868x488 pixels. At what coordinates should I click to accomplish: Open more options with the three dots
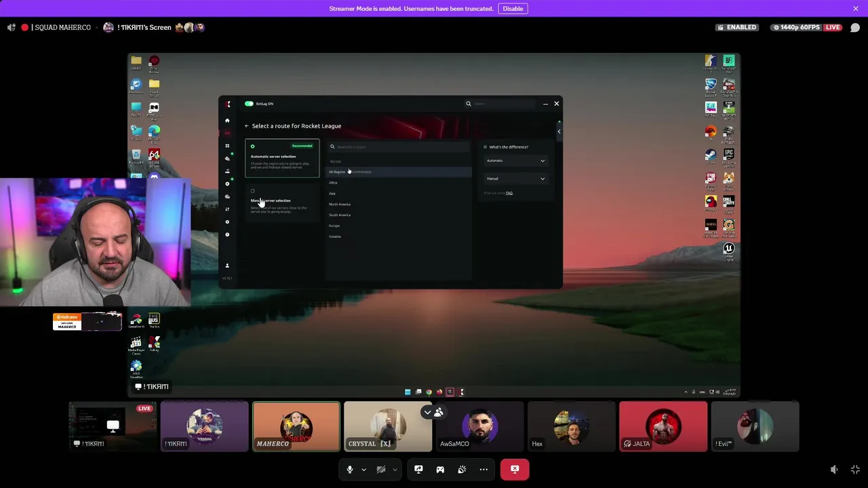[x=484, y=469]
